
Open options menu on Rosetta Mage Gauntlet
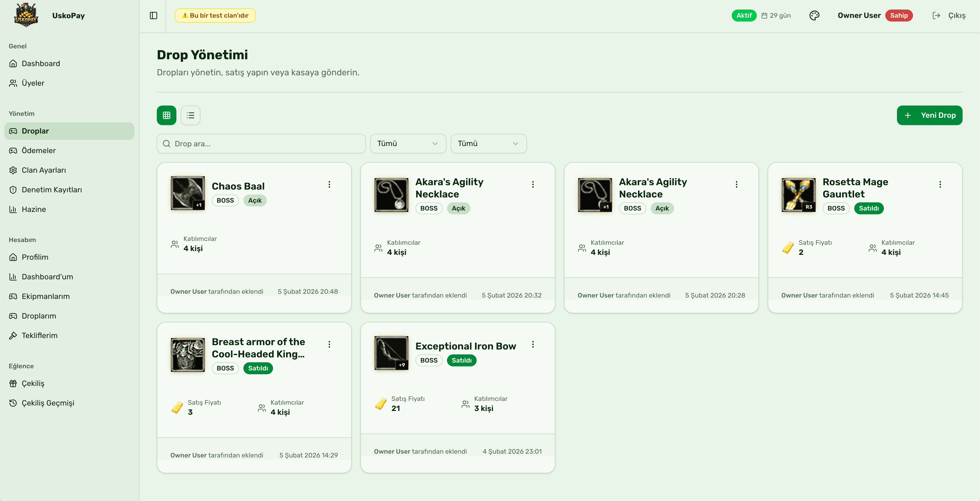tap(940, 184)
